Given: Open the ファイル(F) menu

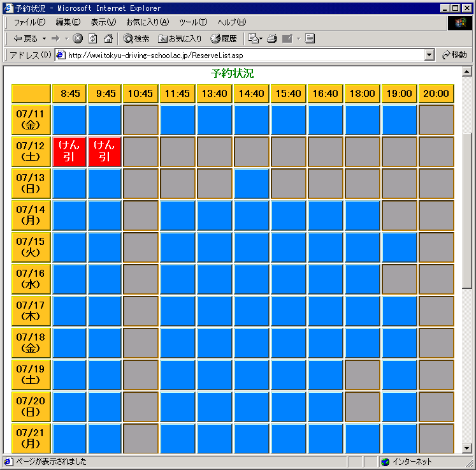Looking at the screenshot, I should (29, 22).
